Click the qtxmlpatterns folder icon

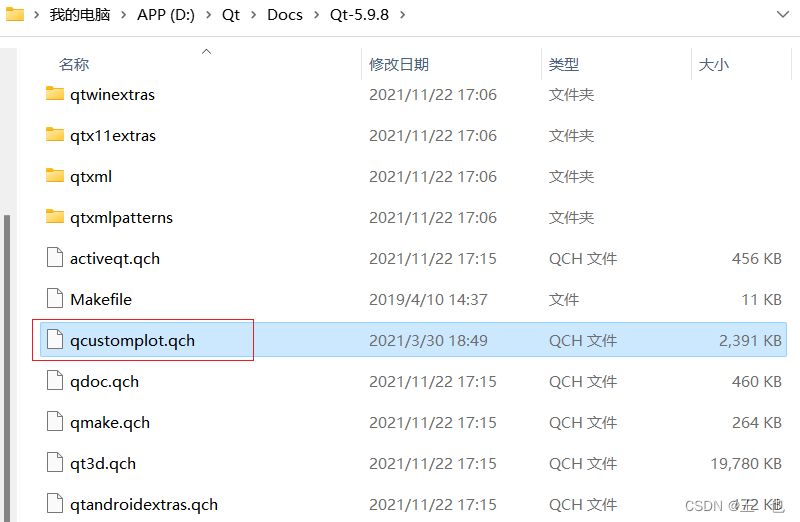(x=55, y=217)
